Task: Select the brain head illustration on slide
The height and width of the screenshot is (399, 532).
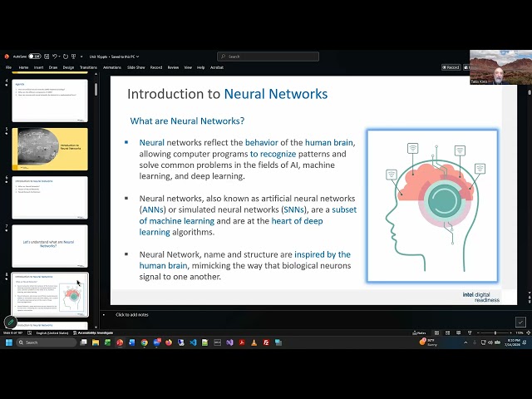Action: point(432,205)
